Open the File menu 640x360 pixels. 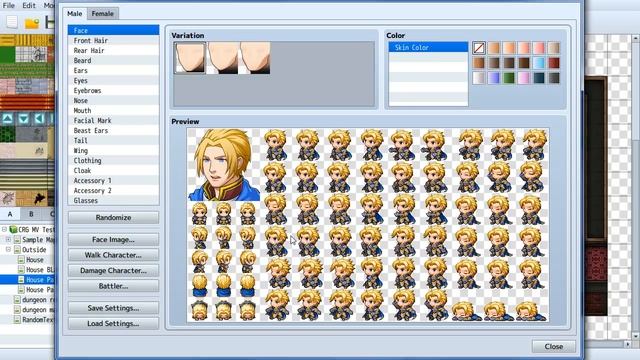9,5
